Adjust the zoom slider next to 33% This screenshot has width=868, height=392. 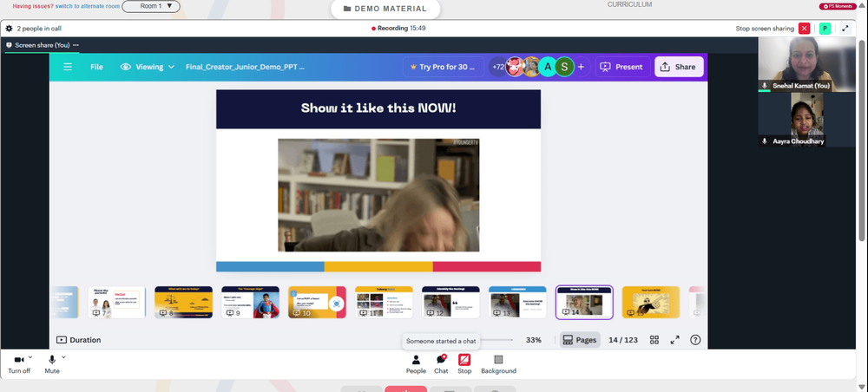[496, 340]
